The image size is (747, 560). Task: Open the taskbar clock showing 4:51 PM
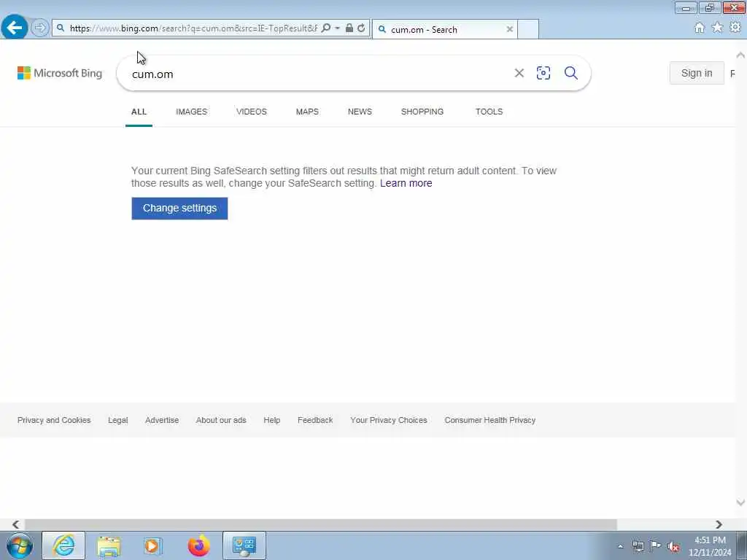[x=709, y=546]
